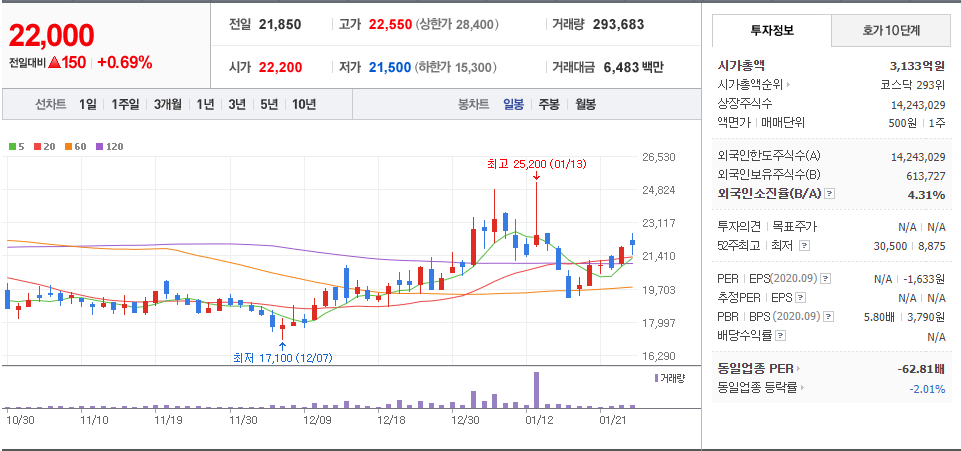Select the 5년 line chart period
Image resolution: width=961 pixels, height=451 pixels.
pyautogui.click(x=269, y=104)
